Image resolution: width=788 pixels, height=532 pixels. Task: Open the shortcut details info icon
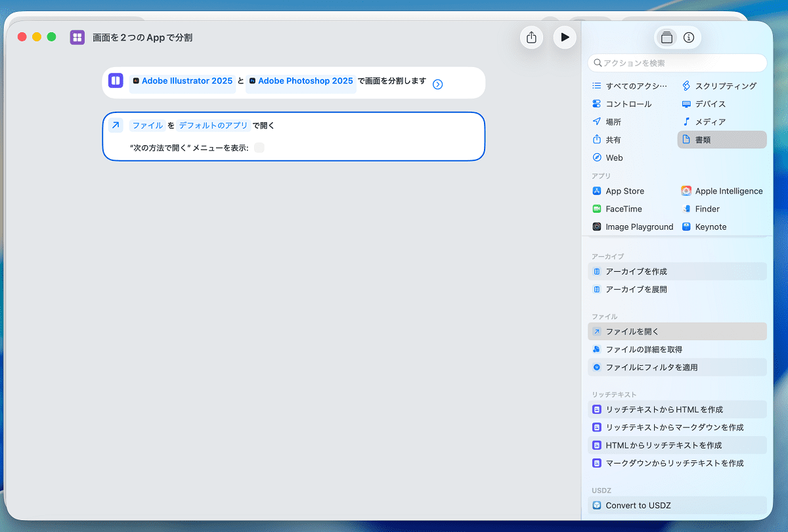[689, 37]
